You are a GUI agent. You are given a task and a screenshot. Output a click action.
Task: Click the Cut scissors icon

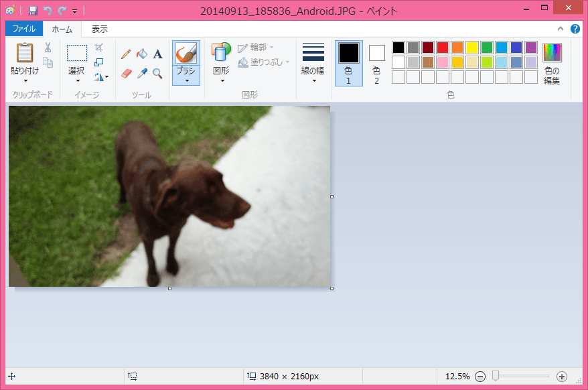[x=48, y=48]
